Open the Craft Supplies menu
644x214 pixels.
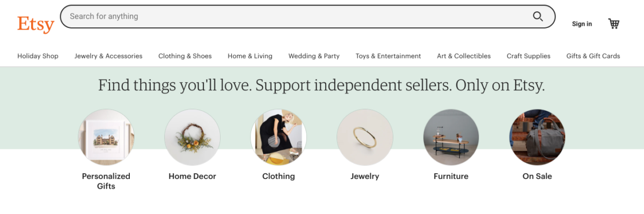tap(529, 56)
